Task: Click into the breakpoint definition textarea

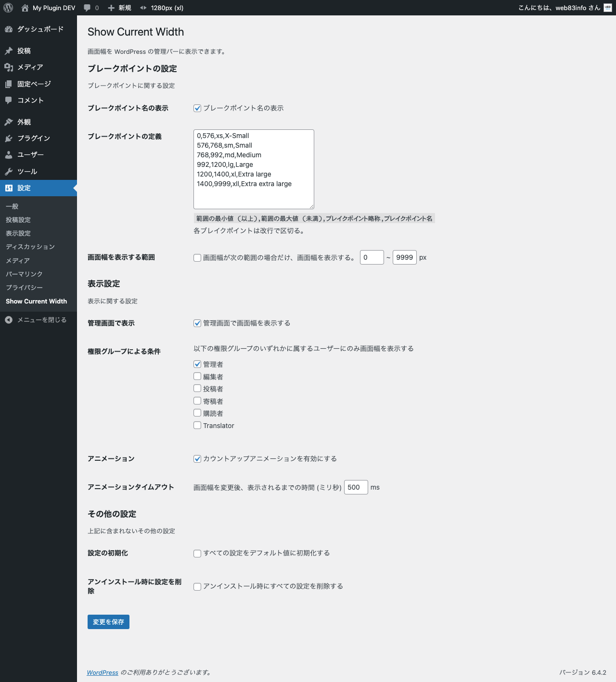Action: (254, 169)
